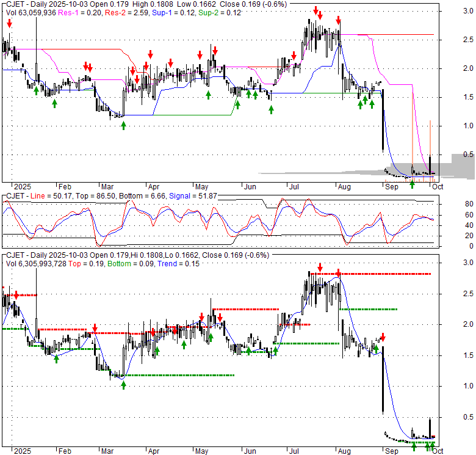Click the bottom chart's CJET Daily title line
This screenshot has height=455, width=476.
[137, 255]
